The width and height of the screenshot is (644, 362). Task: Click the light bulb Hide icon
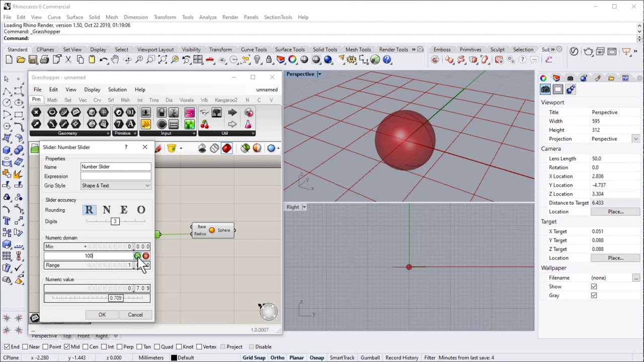257,60
